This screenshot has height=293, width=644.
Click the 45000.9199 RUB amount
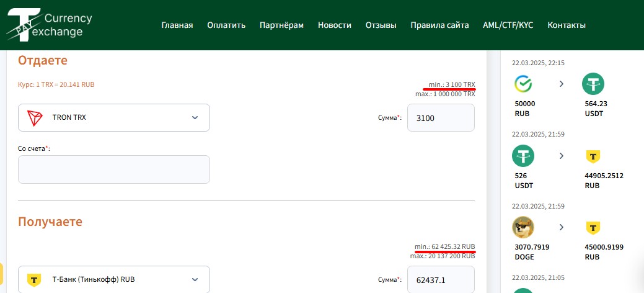(x=604, y=252)
